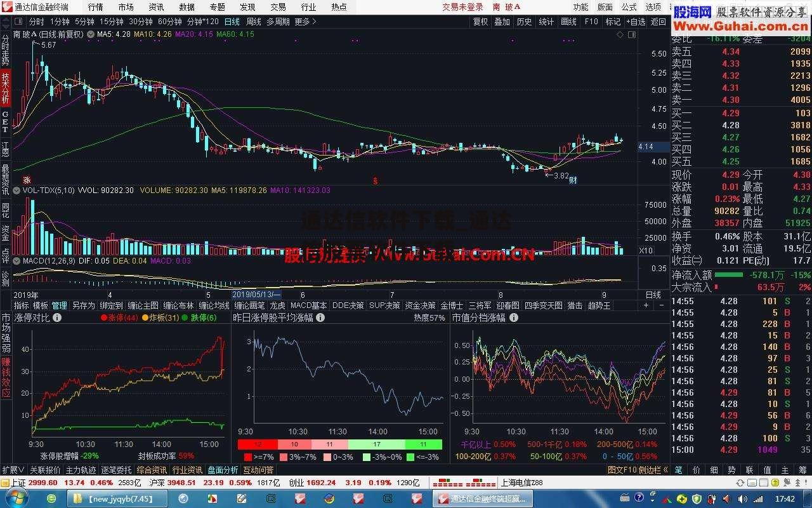Select the 综合资讯 bottom tab
This screenshot has height=508, width=812.
pyautogui.click(x=151, y=470)
